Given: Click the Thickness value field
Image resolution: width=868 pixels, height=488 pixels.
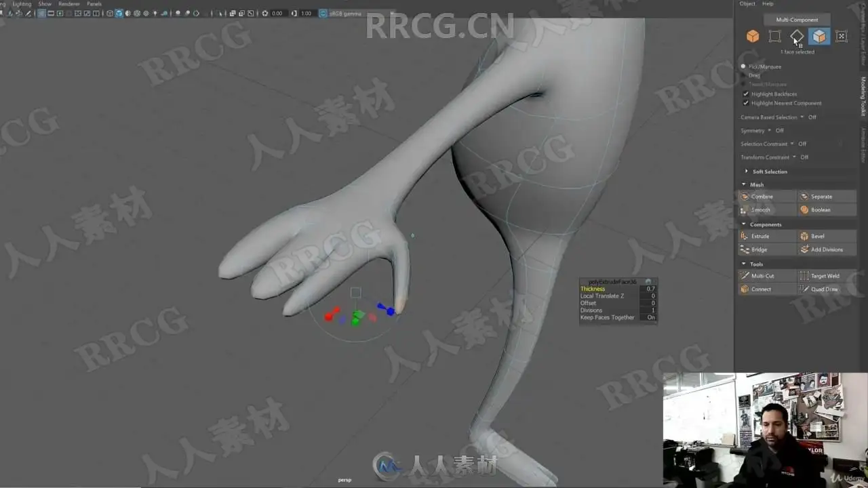Looking at the screenshot, I should click(650, 289).
